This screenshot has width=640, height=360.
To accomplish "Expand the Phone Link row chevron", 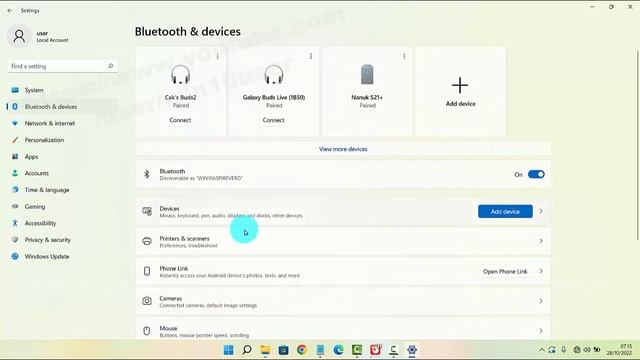I will pos(541,271).
